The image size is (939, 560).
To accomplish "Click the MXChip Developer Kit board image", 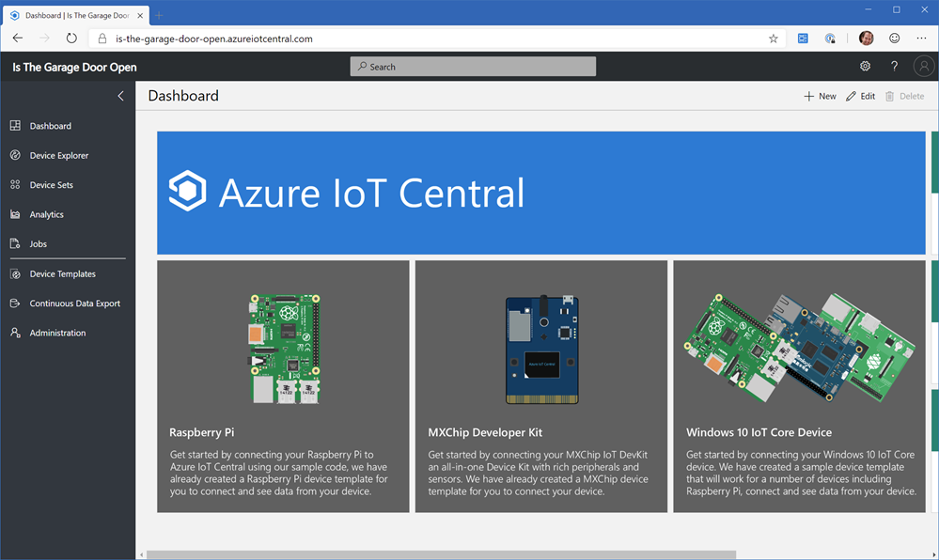I will coord(542,350).
